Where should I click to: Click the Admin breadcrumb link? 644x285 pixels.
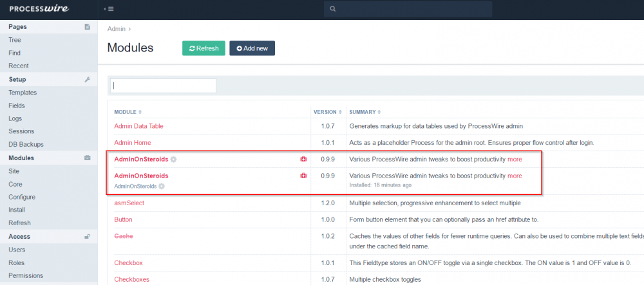[x=116, y=29]
